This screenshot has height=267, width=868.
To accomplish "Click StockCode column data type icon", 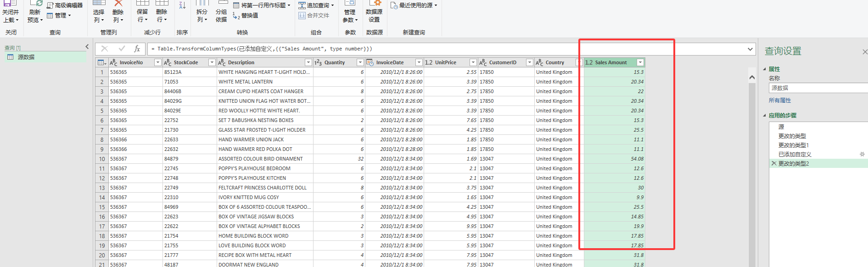I will [168, 62].
